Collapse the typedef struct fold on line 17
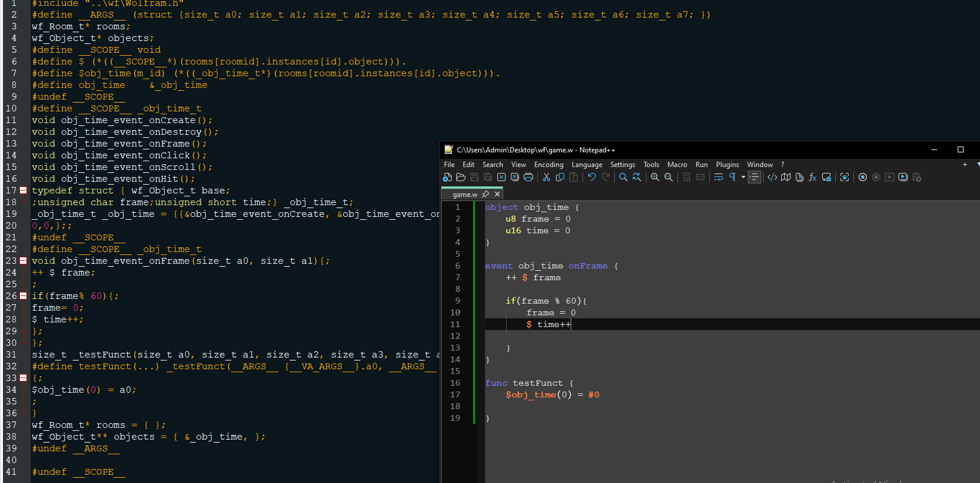The width and height of the screenshot is (980, 483). (x=23, y=191)
